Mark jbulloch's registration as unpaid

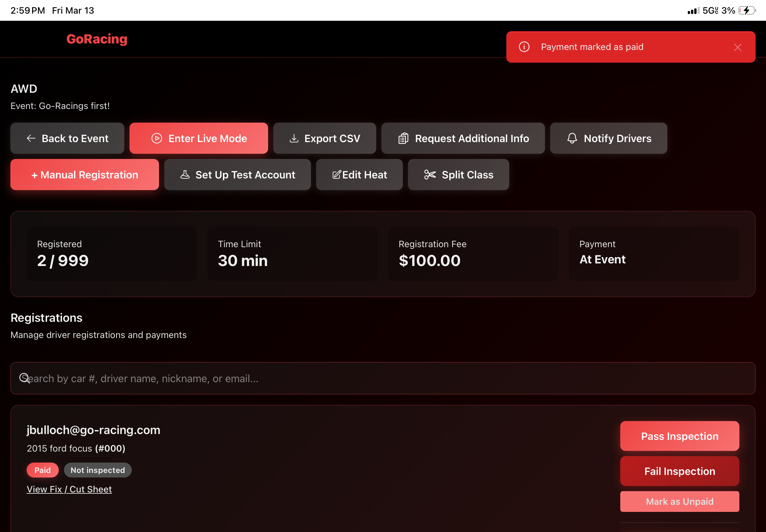click(679, 501)
